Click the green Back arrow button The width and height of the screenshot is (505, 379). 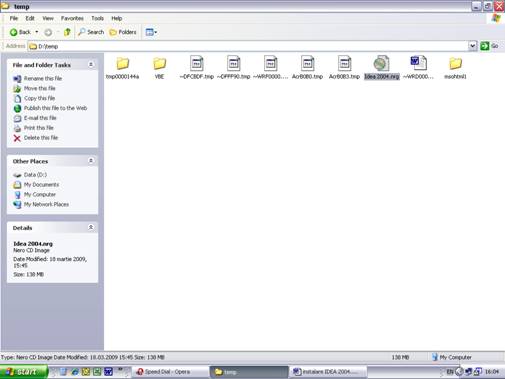coord(20,32)
